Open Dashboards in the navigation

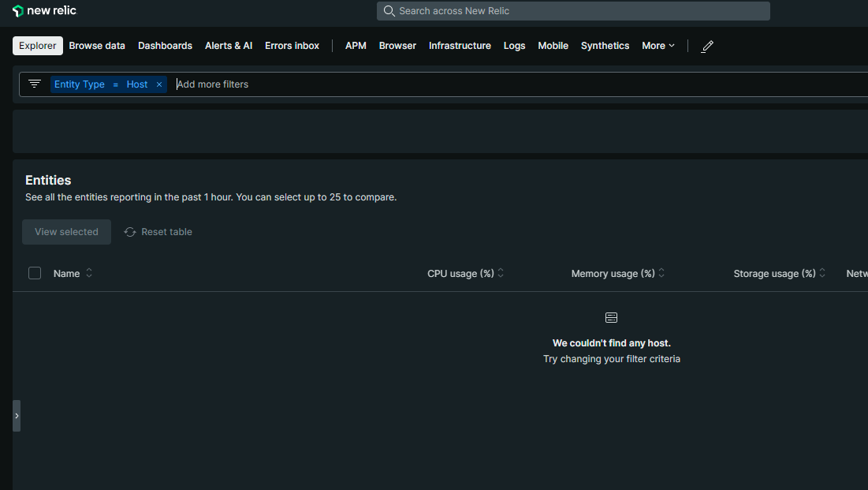pos(165,46)
